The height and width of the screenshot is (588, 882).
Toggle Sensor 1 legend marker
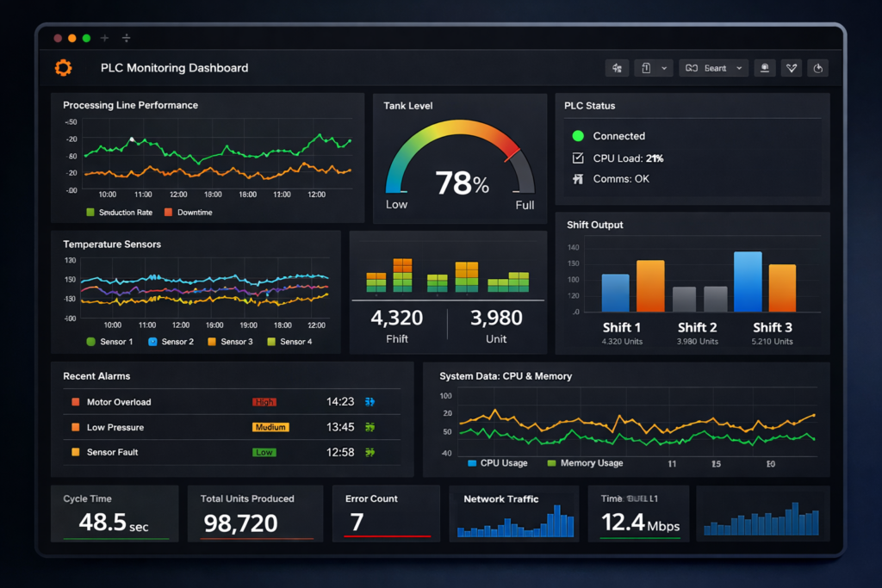[x=90, y=341]
